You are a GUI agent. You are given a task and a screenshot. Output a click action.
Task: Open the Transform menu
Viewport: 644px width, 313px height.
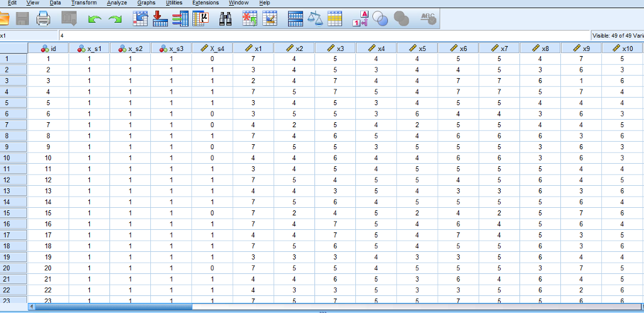point(84,3)
